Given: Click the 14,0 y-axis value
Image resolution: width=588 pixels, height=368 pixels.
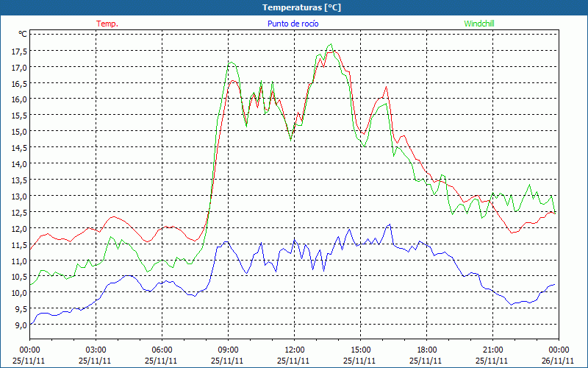Looking at the screenshot, I should (19, 164).
